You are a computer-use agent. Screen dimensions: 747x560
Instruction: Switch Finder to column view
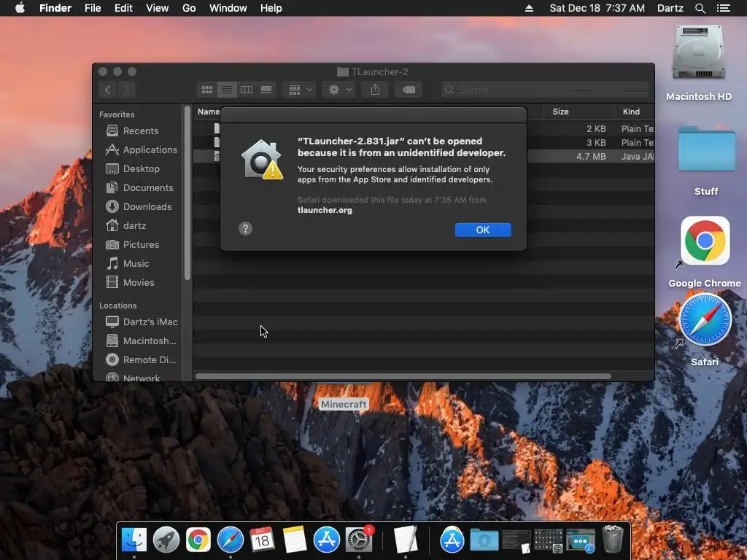tap(247, 90)
